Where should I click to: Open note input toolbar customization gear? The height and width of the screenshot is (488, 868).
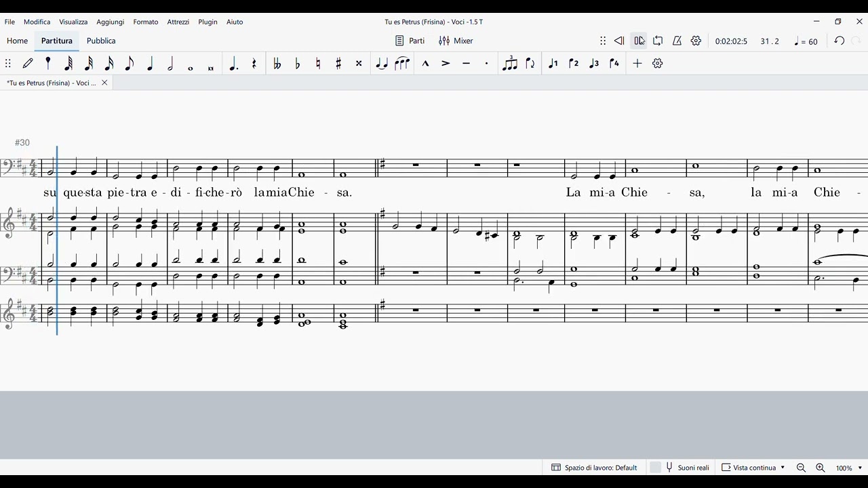(657, 63)
